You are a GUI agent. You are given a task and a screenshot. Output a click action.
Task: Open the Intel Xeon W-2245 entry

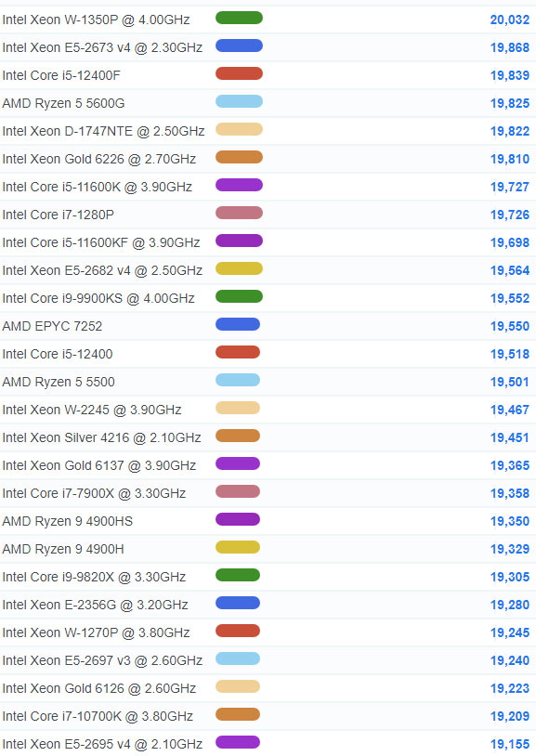tap(92, 410)
